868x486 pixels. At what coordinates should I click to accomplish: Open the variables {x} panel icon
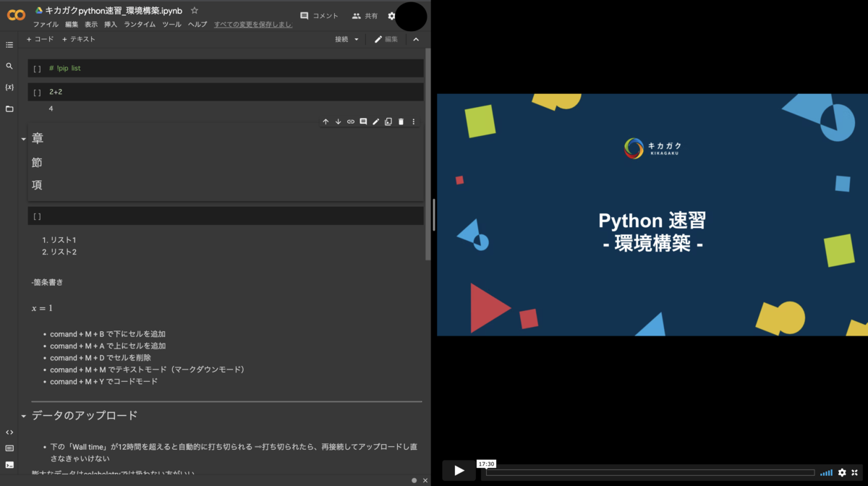pyautogui.click(x=9, y=87)
